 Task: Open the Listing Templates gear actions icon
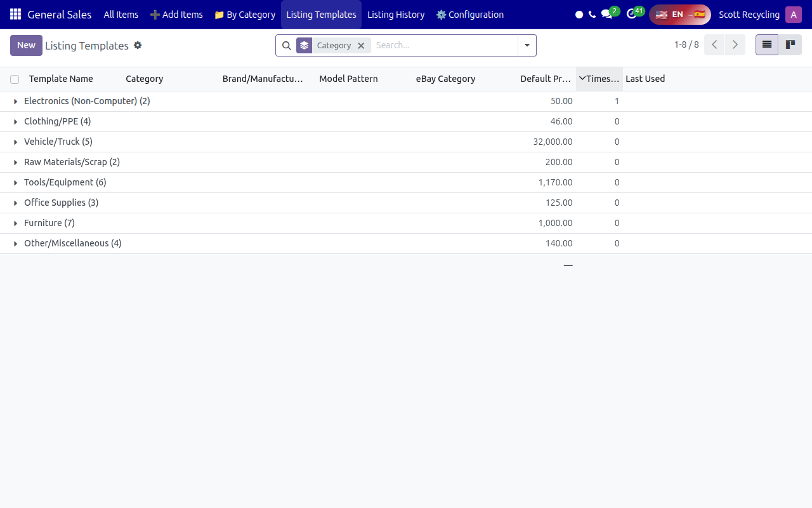click(138, 45)
